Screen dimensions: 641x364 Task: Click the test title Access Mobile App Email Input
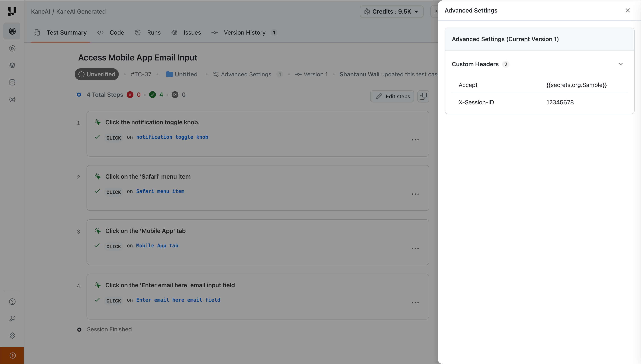click(138, 57)
